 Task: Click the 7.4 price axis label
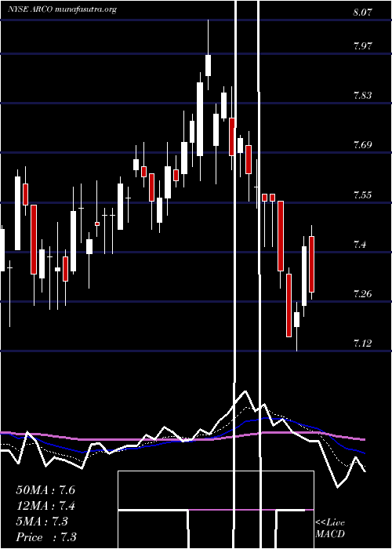point(360,245)
